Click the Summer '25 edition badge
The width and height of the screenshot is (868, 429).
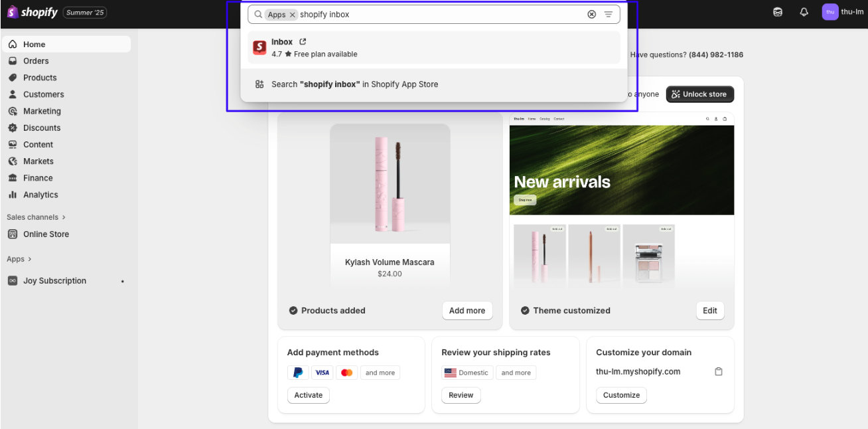pyautogui.click(x=85, y=13)
